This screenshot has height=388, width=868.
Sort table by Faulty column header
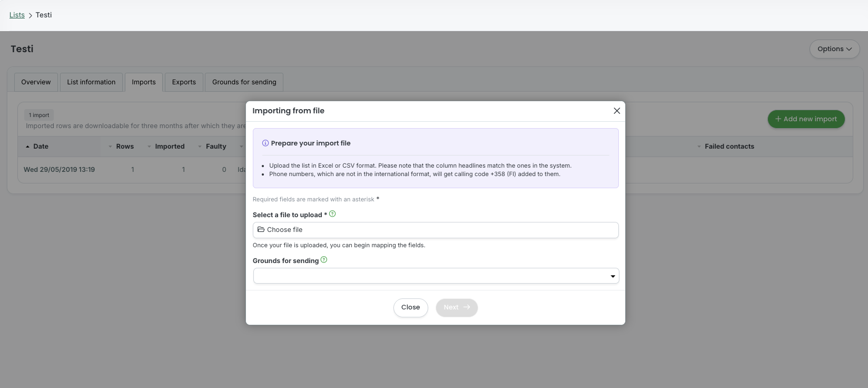coord(212,147)
